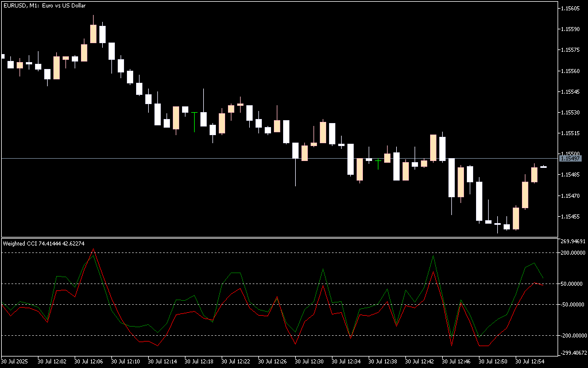Click the 30 Jul 12:30 time label
The image size is (588, 368).
point(310,362)
